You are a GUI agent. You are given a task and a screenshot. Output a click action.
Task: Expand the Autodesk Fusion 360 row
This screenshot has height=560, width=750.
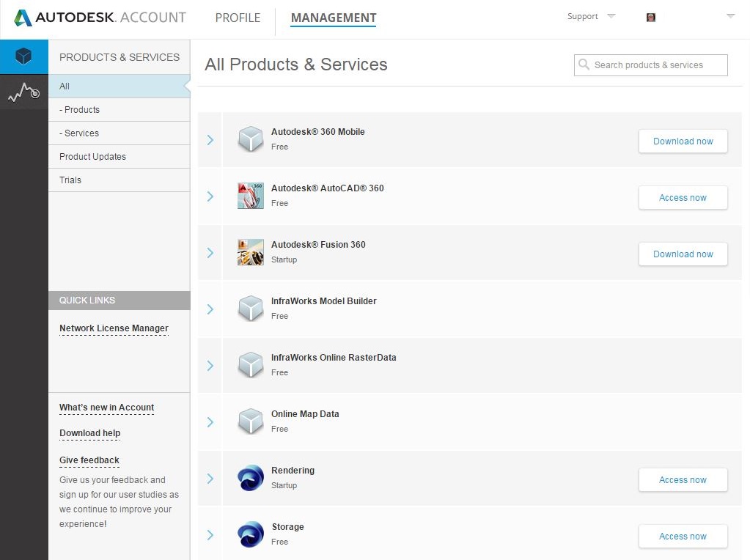pyautogui.click(x=210, y=252)
